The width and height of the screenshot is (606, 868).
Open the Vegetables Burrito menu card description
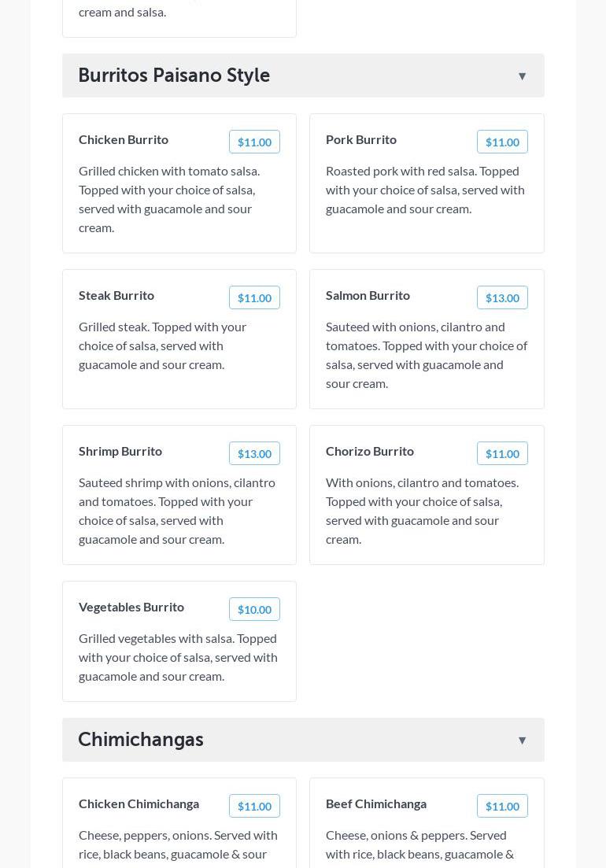point(178,657)
